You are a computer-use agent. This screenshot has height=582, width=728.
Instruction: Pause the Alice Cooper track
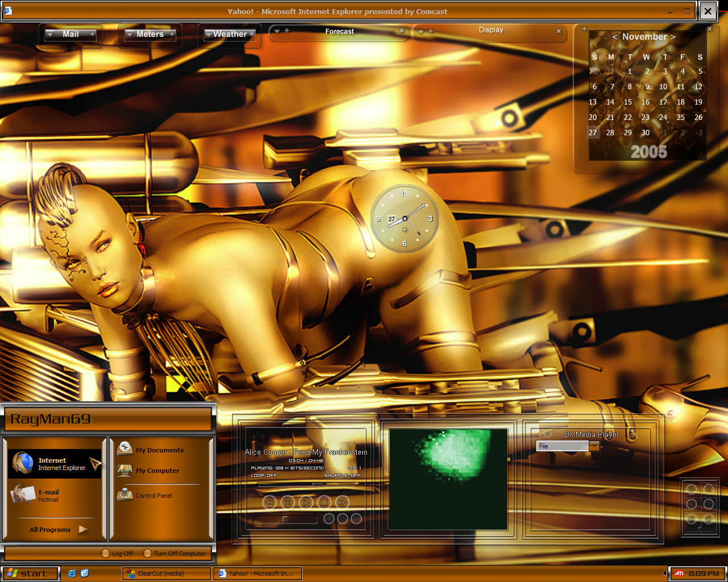point(288,502)
